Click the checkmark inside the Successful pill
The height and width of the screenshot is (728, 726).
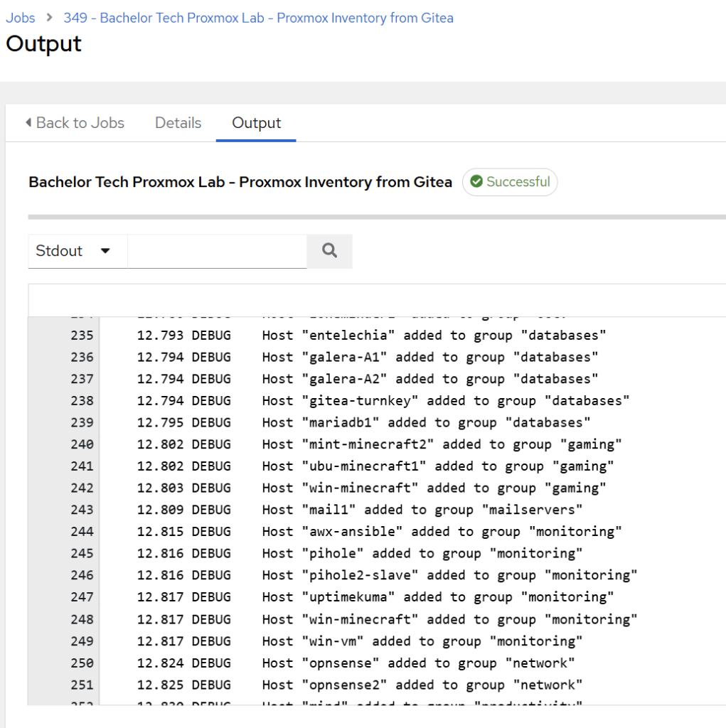(x=476, y=181)
